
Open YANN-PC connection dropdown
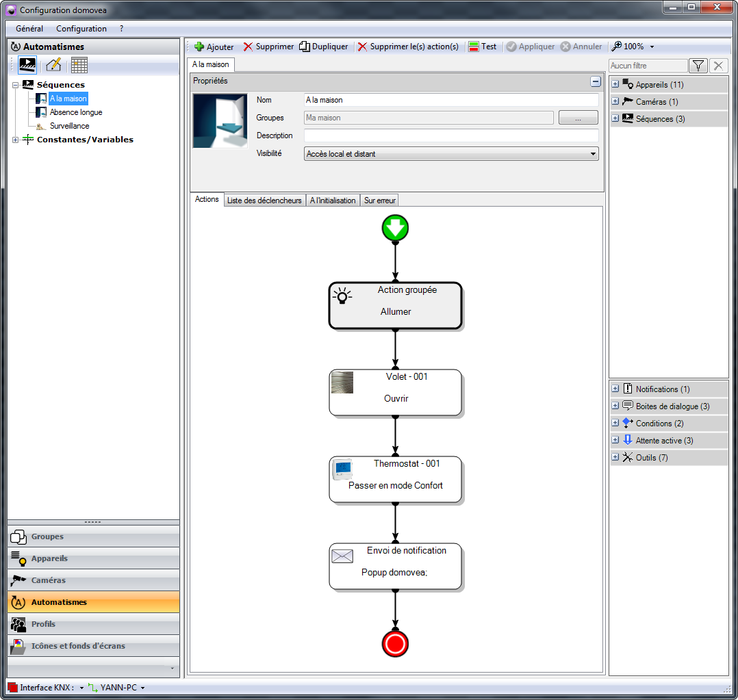(142, 688)
